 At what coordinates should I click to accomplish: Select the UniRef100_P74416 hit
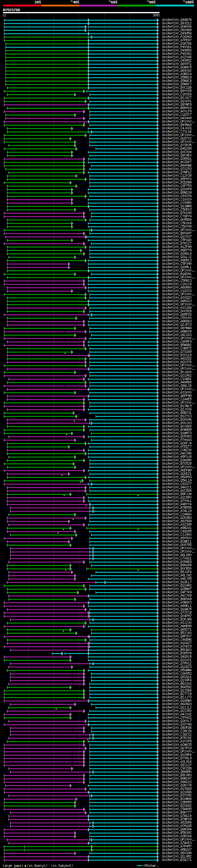[x=177, y=440]
